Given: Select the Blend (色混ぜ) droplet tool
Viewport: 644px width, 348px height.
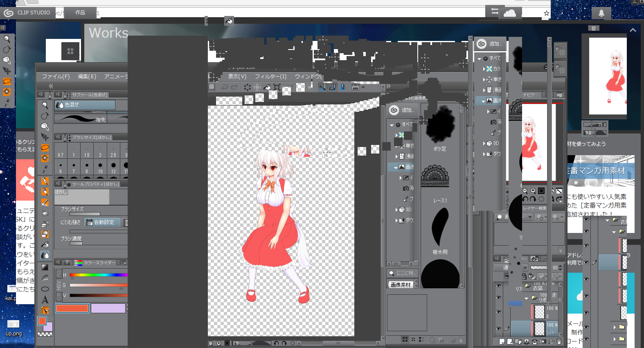Looking at the screenshot, I should pyautogui.click(x=45, y=255).
